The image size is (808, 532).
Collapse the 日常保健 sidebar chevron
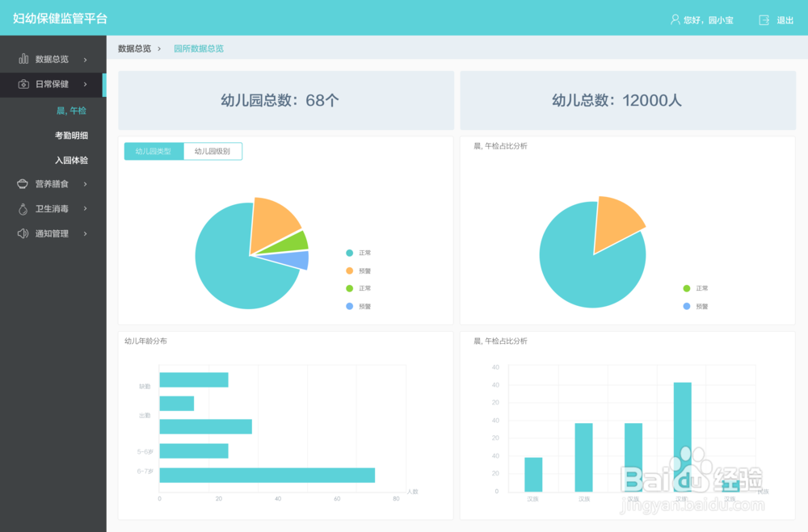(86, 84)
